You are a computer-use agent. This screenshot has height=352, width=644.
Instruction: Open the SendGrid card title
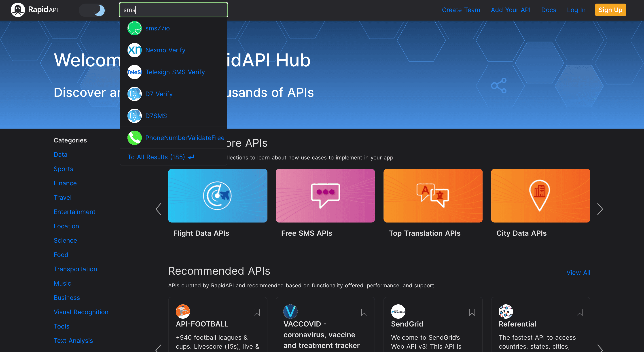tap(407, 324)
